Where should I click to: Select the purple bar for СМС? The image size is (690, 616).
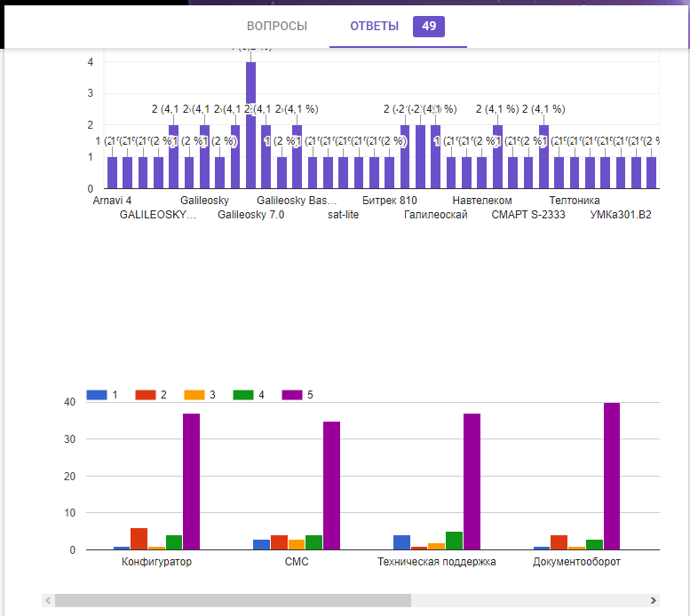[331, 486]
